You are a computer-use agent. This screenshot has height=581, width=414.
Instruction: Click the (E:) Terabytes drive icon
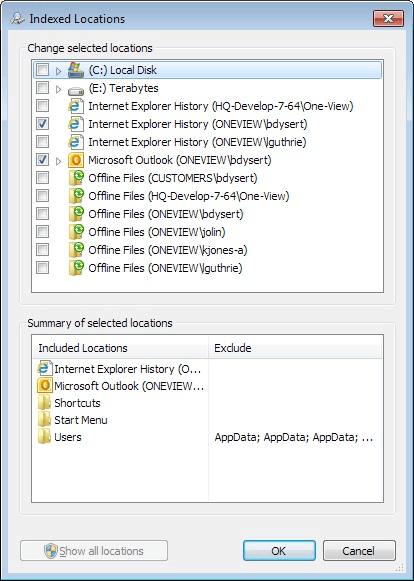76,90
